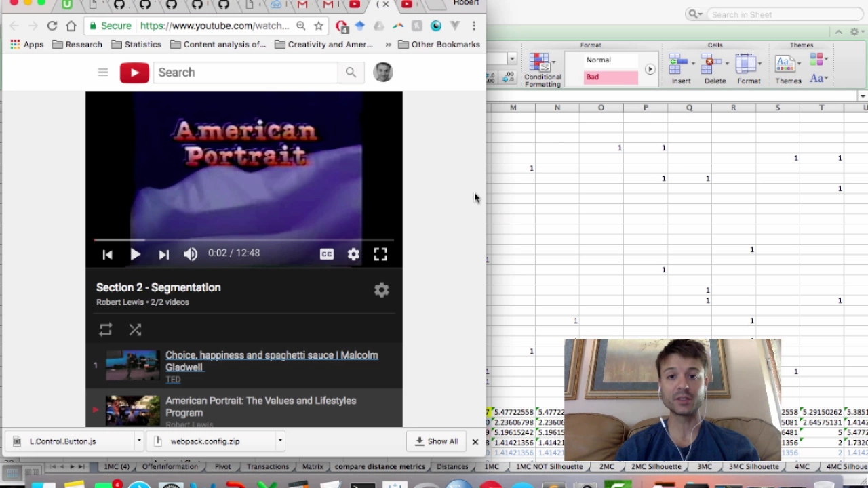Toggle playlist shuffle
The image size is (868, 488).
pos(135,330)
